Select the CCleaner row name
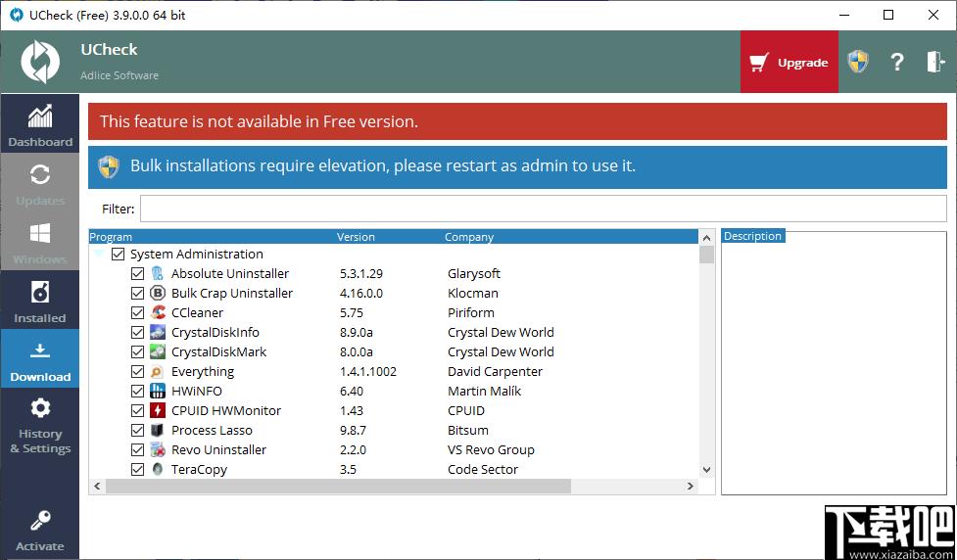Screen dimensions: 957x560 [197, 312]
